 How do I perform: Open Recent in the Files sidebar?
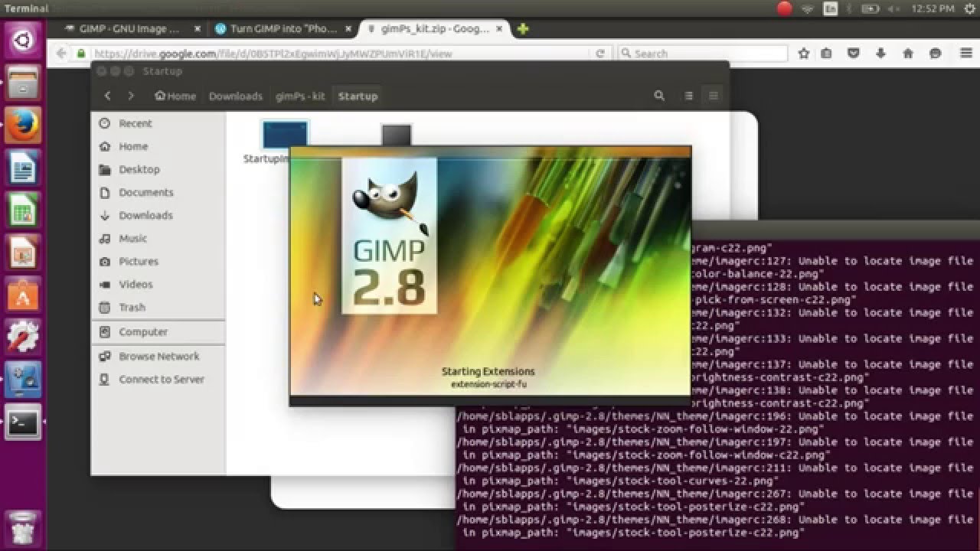158,123
